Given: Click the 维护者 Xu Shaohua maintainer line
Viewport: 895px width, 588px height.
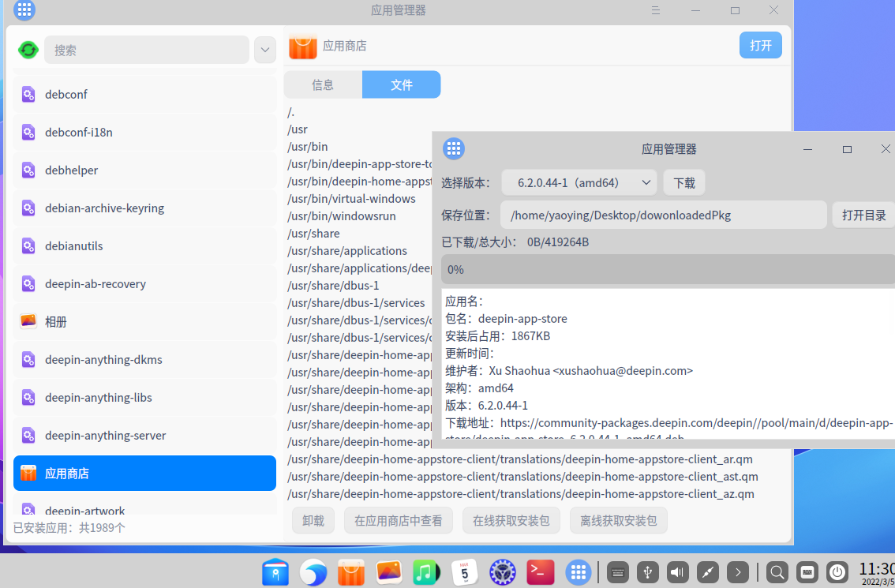Looking at the screenshot, I should click(569, 371).
